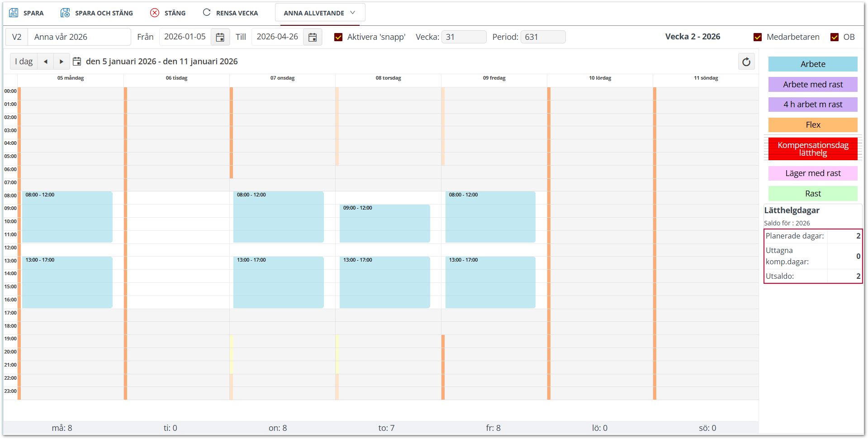Toggle the Aktivera 'snapp' checkbox
Screen dimensions: 868x439
click(x=338, y=37)
